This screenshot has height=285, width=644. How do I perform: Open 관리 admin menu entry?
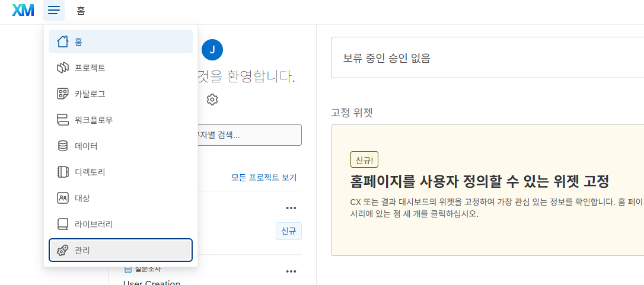tap(120, 250)
